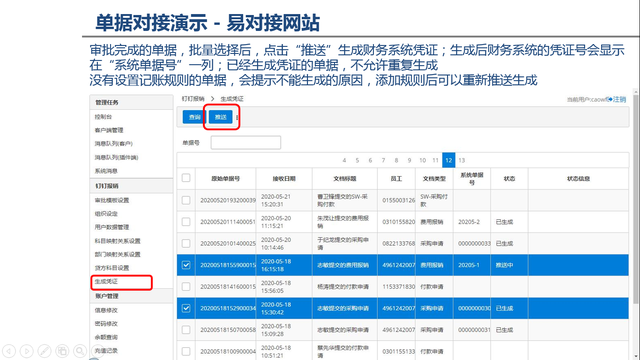The height and width of the screenshot is (360, 640).
Task: Open 控制台 in the sidebar
Action: pos(103,117)
